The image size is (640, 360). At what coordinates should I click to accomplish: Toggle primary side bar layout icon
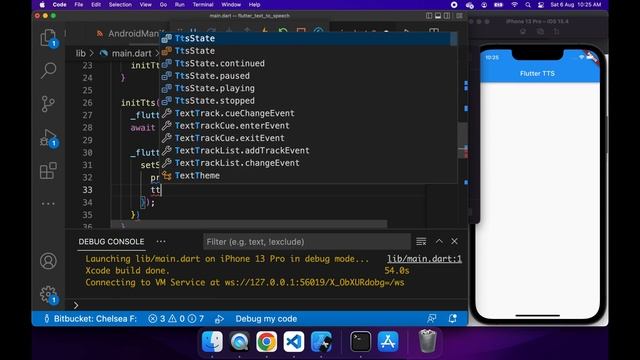tap(429, 16)
